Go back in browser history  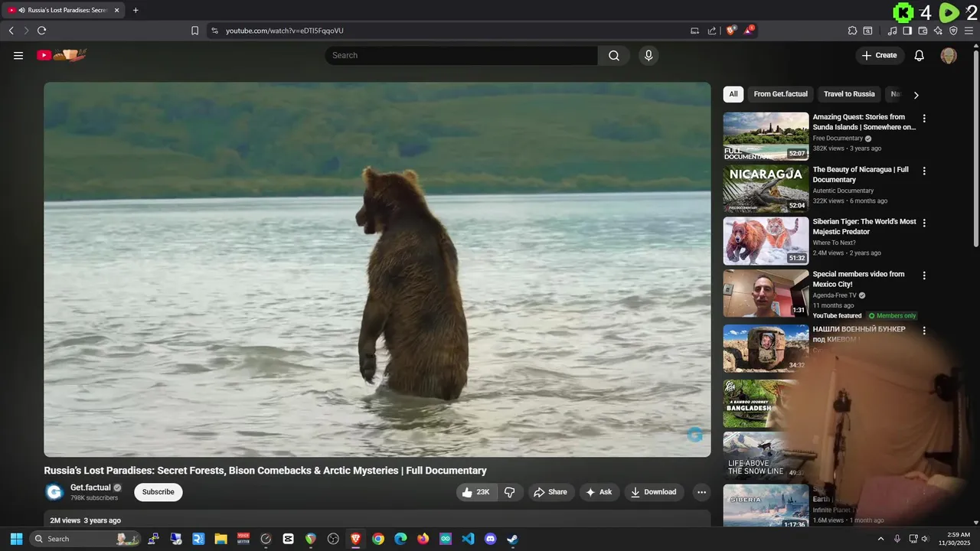11,31
